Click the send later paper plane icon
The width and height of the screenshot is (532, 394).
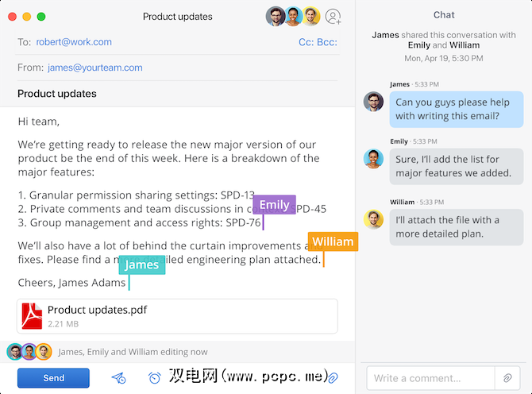click(x=119, y=378)
